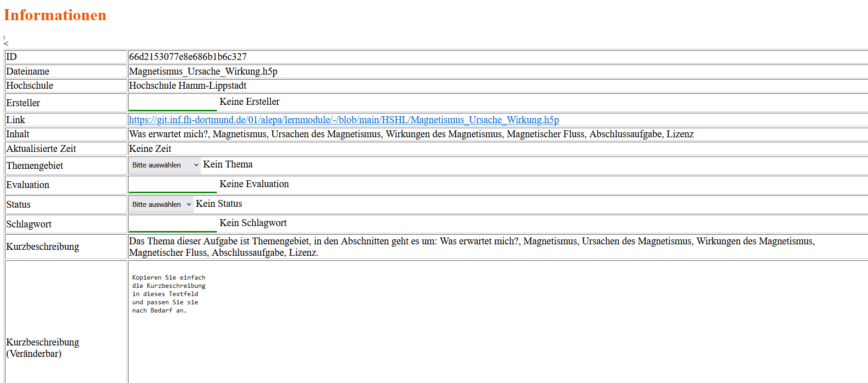
Task: Click the Ersteller input field
Action: pyautogui.click(x=173, y=103)
